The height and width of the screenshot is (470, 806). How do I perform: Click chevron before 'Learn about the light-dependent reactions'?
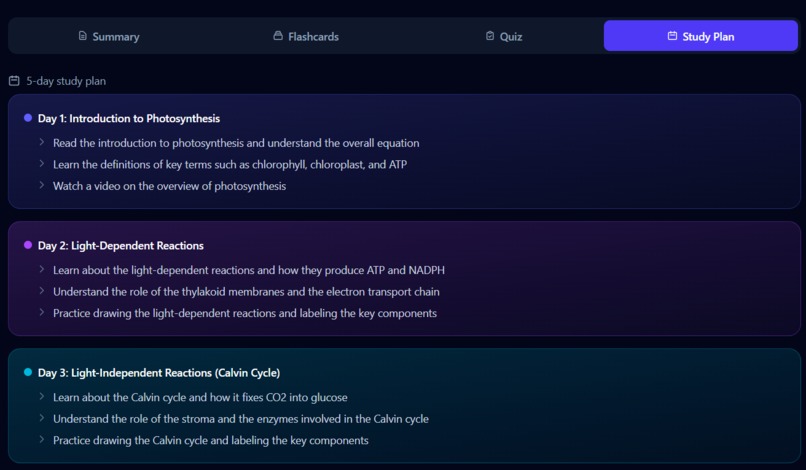click(x=42, y=269)
